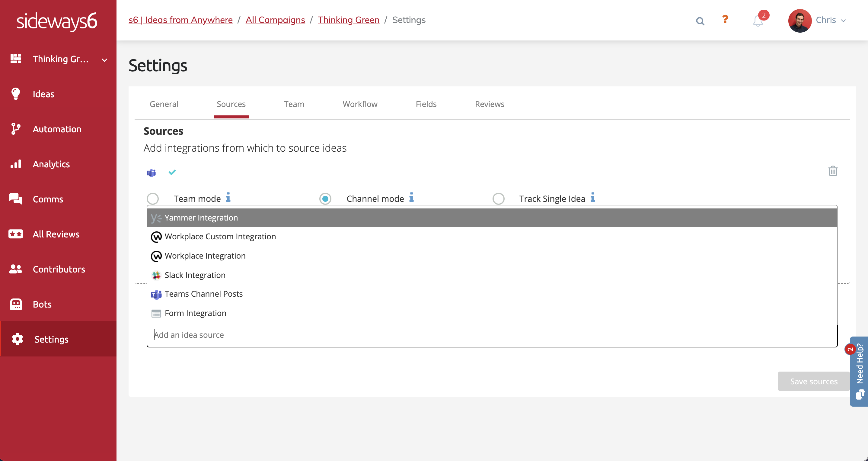The height and width of the screenshot is (461, 868).
Task: Open help via orange question mark
Action: (725, 19)
